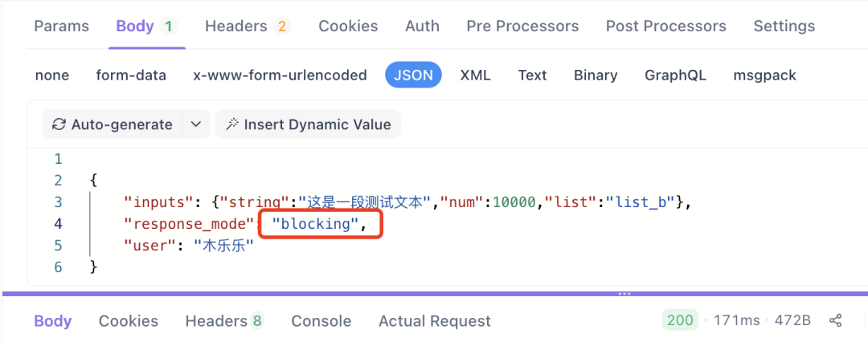
Task: Open the Post Processors tab
Action: [x=665, y=26]
